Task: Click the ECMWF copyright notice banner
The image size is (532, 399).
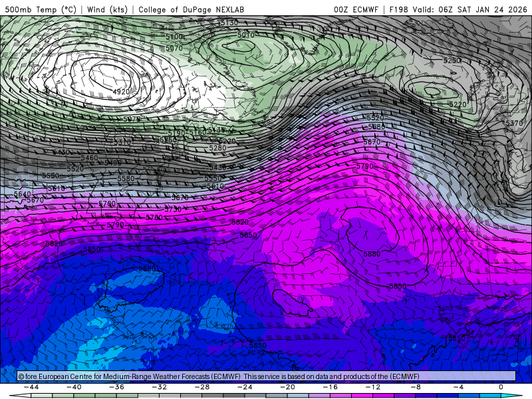Action: [267, 376]
